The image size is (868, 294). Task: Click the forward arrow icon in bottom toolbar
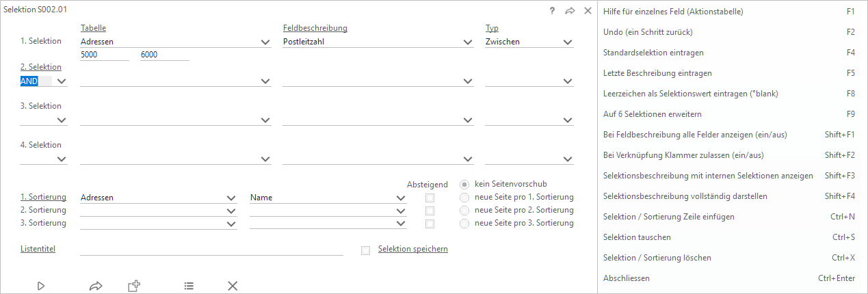(96, 286)
